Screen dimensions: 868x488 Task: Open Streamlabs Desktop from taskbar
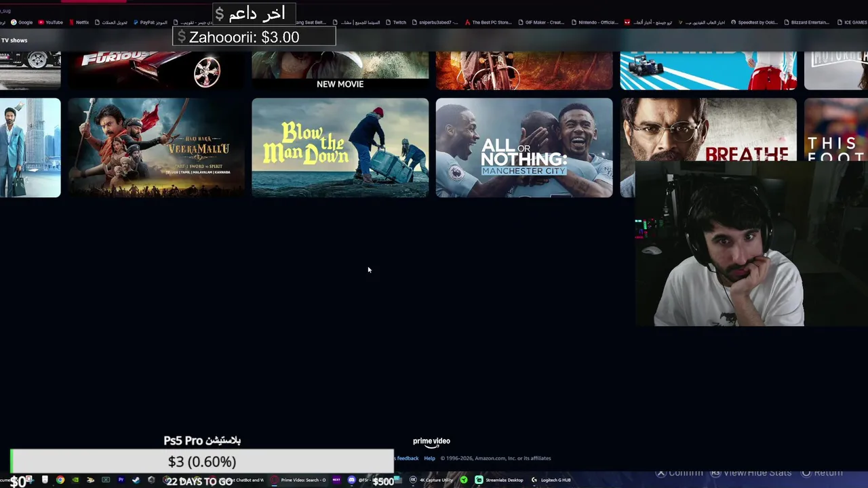pos(499,480)
